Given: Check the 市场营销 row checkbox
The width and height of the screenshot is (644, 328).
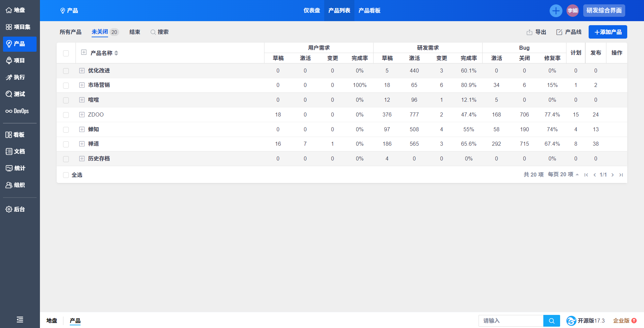Looking at the screenshot, I should tap(66, 86).
